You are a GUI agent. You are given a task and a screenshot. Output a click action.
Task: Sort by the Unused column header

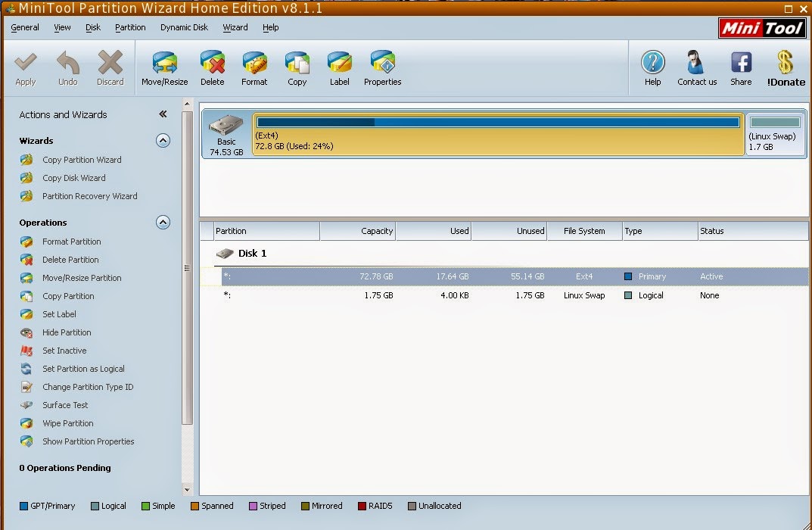click(x=509, y=231)
